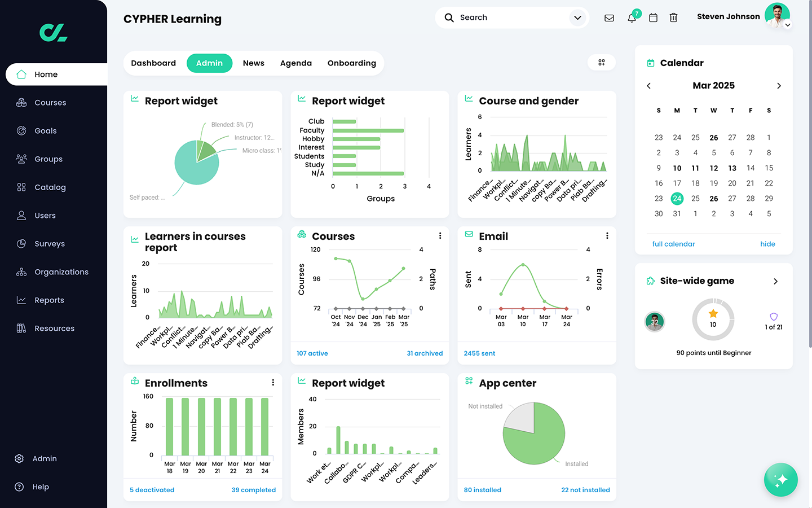Open the Enrollments widget kebab menu
The height and width of the screenshot is (508, 812).
click(x=273, y=382)
